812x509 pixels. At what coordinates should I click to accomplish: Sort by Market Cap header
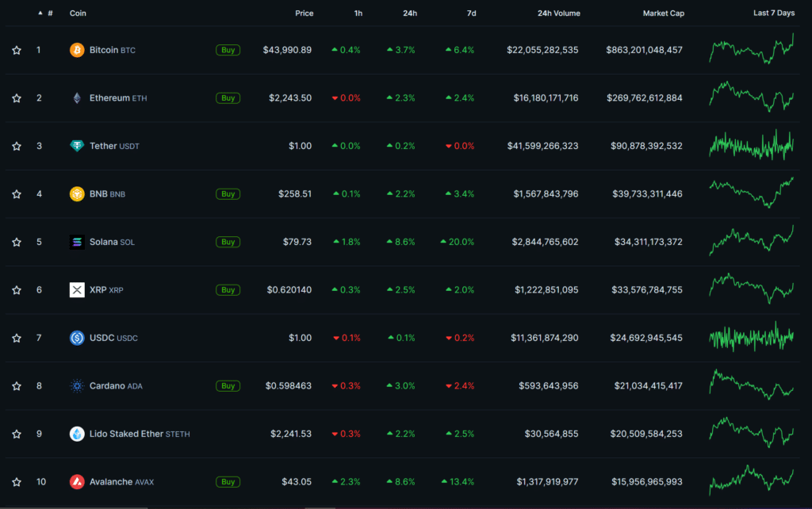(x=664, y=13)
